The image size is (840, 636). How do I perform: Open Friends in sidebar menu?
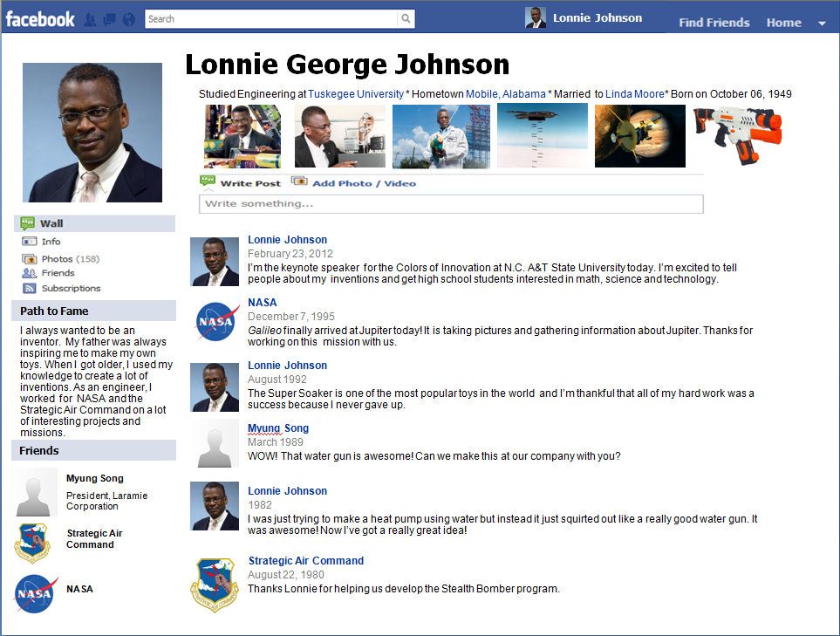click(x=58, y=273)
